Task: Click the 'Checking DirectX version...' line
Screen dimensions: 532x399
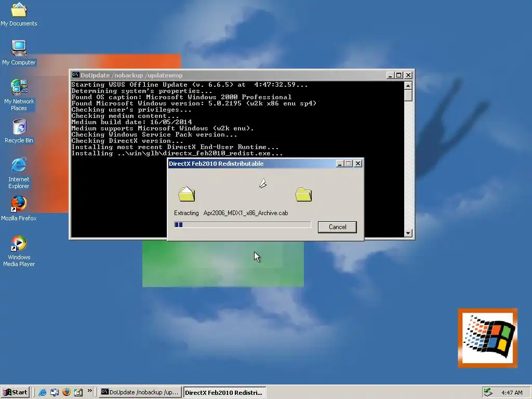Action: (127, 141)
